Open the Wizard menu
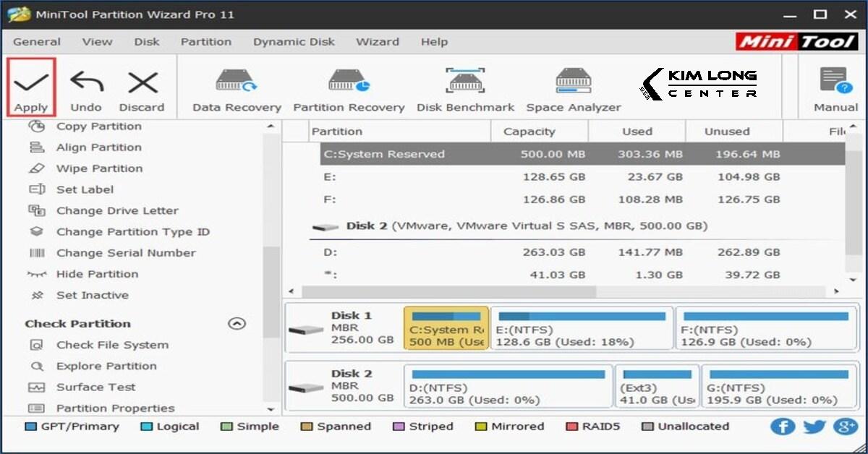This screenshot has height=454, width=868. pyautogui.click(x=377, y=41)
